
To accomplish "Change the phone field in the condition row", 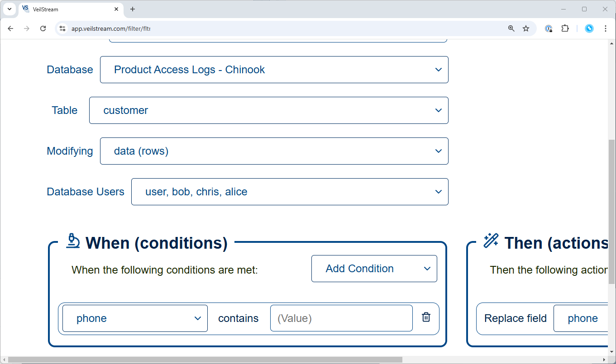I will click(135, 318).
